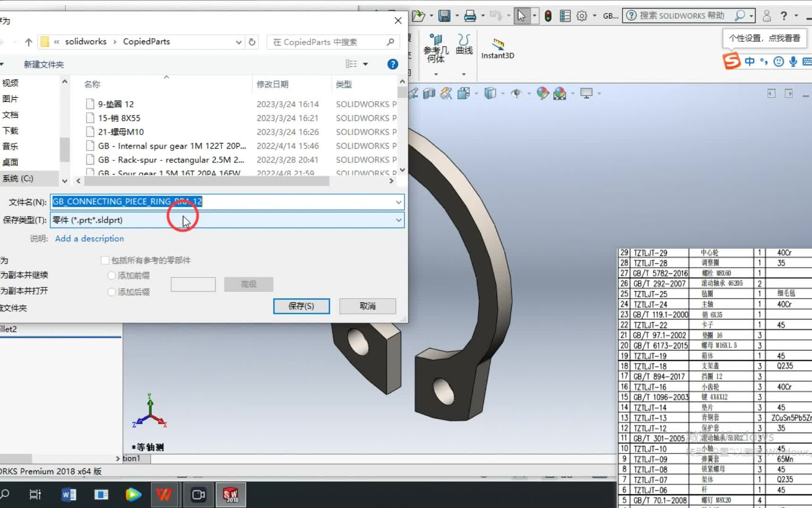The image size is (812, 508).
Task: Select 桌面 in navigation pane
Action: pos(10,162)
